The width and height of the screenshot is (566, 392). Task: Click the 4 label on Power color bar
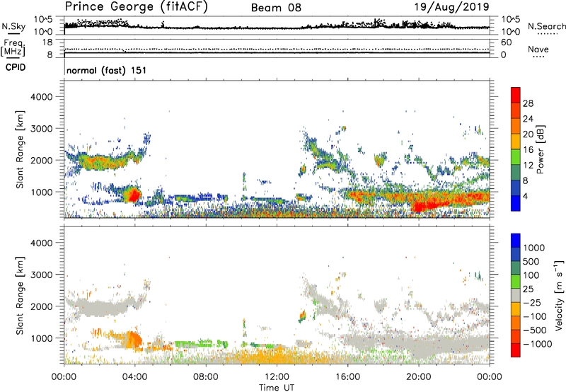tap(526, 196)
